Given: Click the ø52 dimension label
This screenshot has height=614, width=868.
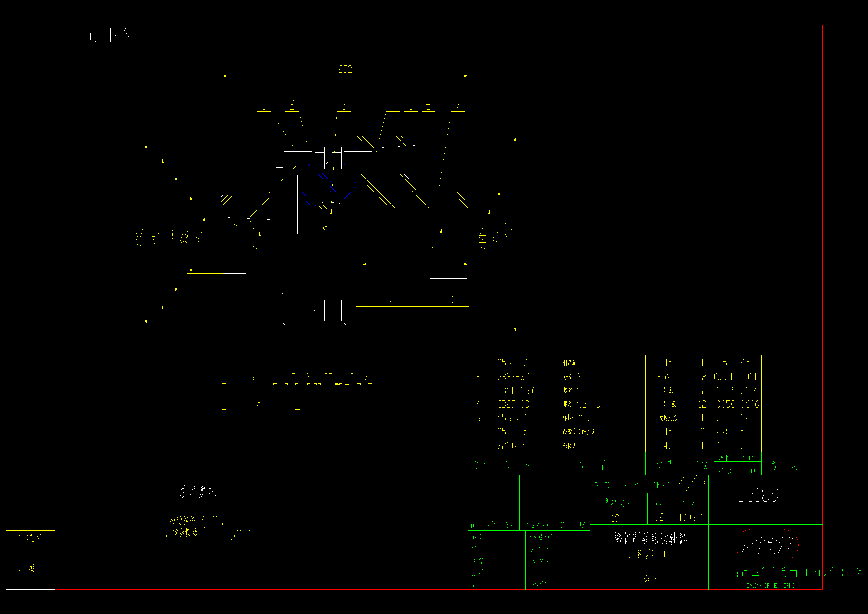Looking at the screenshot, I should [x=326, y=223].
